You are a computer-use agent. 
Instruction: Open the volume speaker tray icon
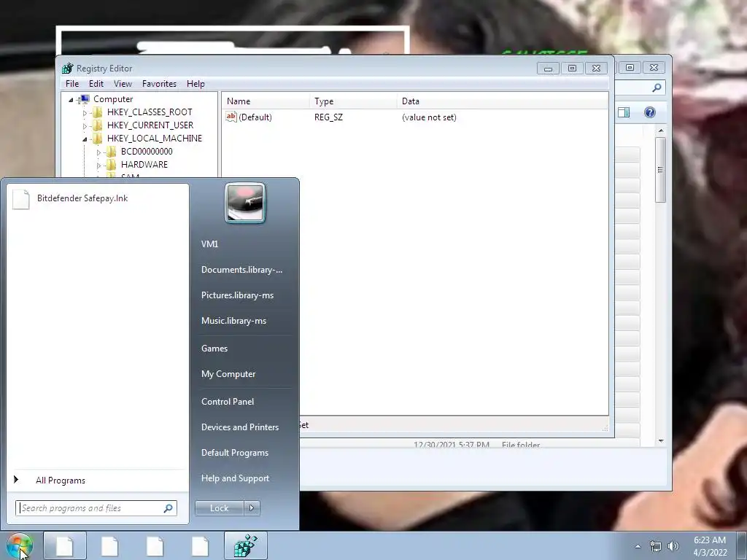coord(673,547)
